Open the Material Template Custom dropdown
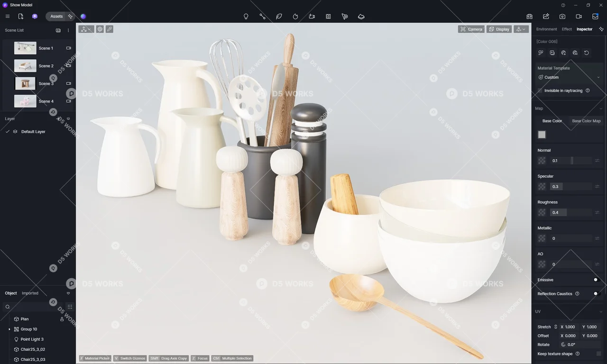This screenshot has width=607, height=364. click(569, 77)
